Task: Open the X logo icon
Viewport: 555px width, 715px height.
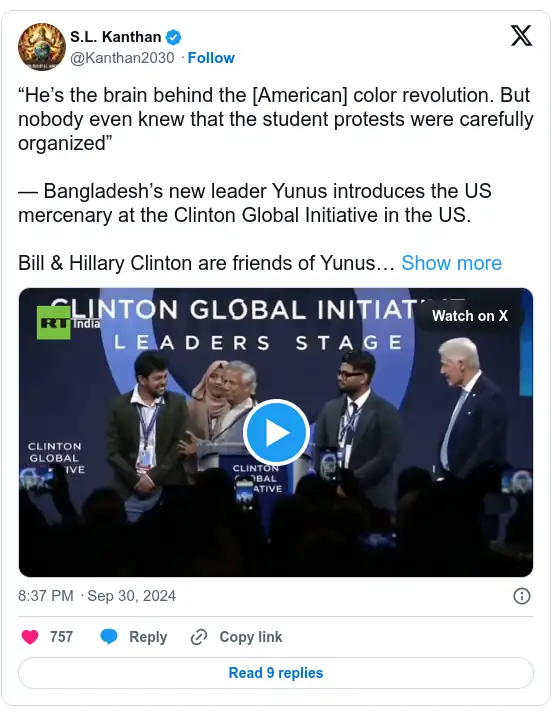Action: coord(521,36)
